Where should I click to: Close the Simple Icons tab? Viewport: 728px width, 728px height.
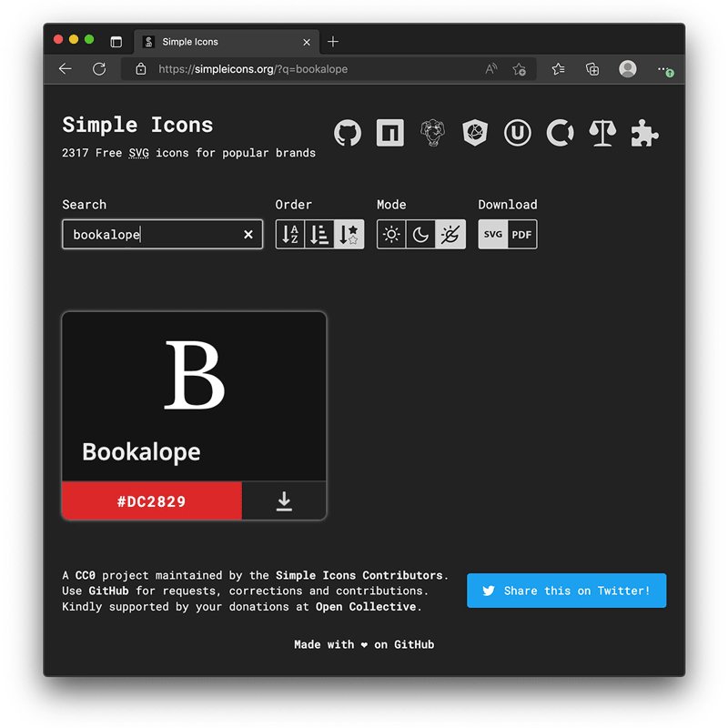pos(307,42)
